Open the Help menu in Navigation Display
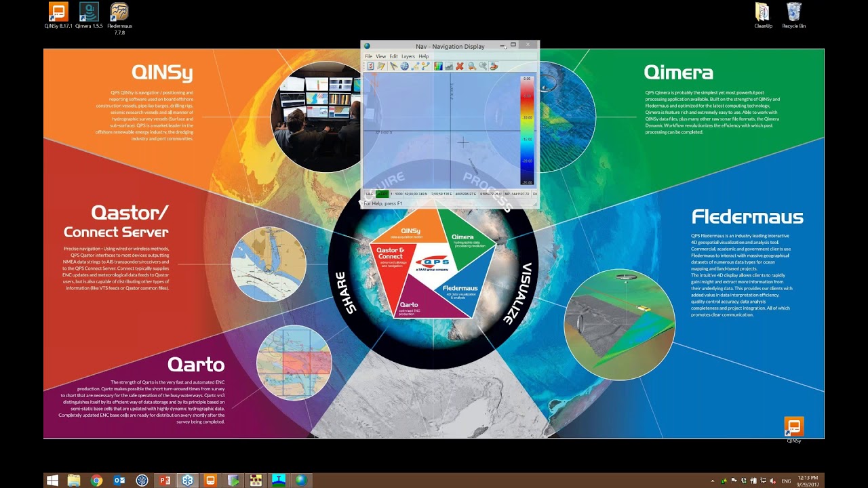 (424, 56)
